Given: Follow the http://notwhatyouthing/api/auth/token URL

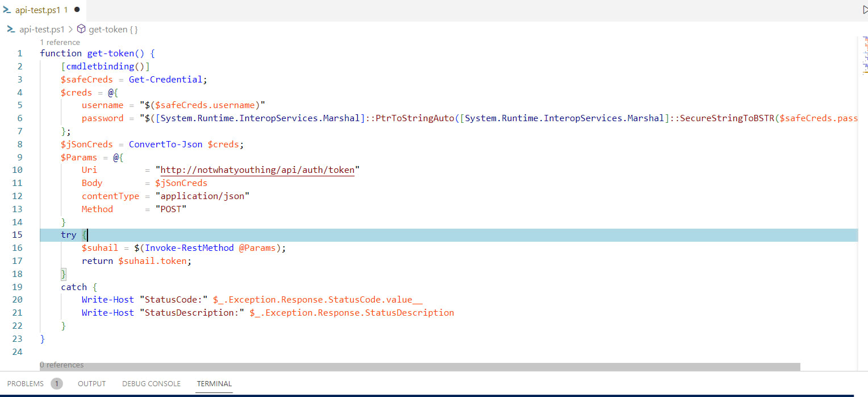Looking at the screenshot, I should click(x=257, y=170).
